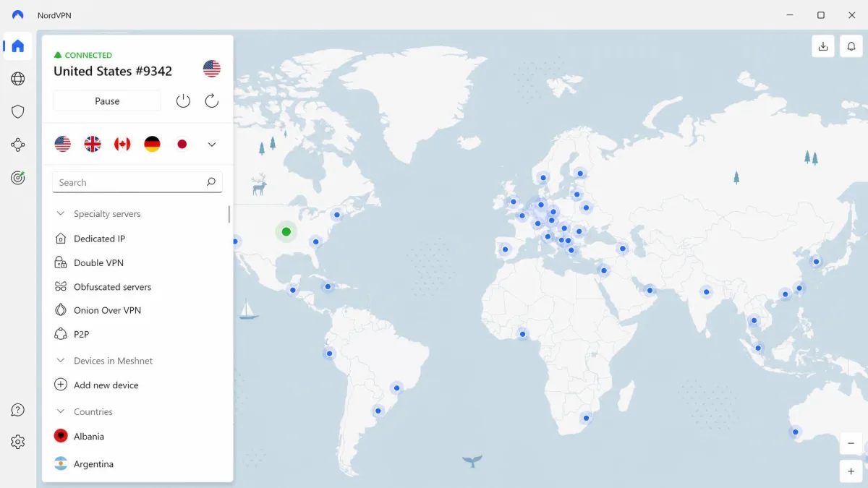Click the Dedicated IP house icon
Image resolution: width=868 pixels, height=488 pixels.
pos(61,239)
